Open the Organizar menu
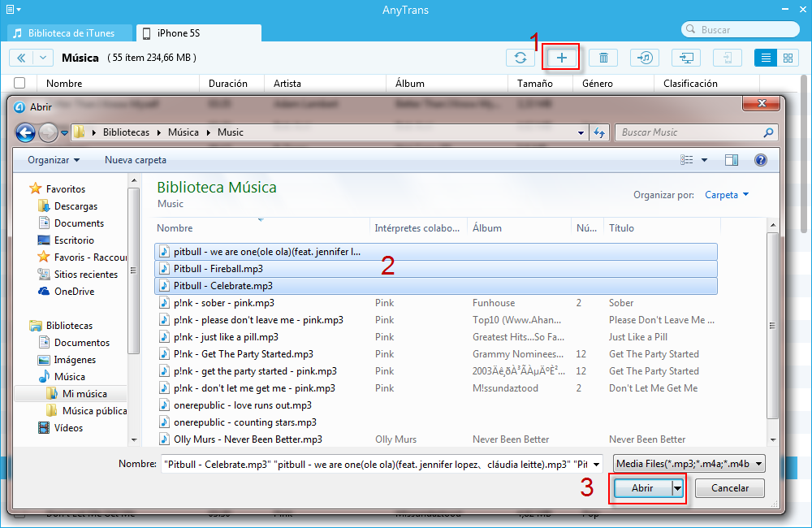This screenshot has width=812, height=528. click(54, 160)
